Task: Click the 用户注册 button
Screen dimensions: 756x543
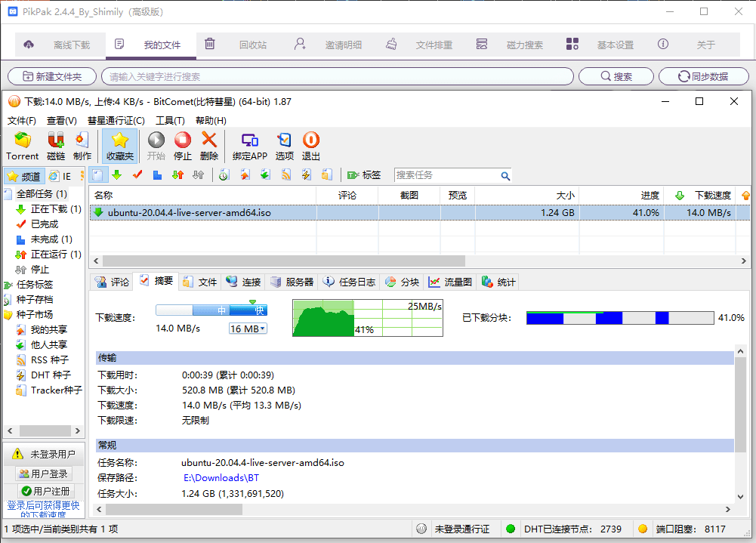Action: coord(46,492)
